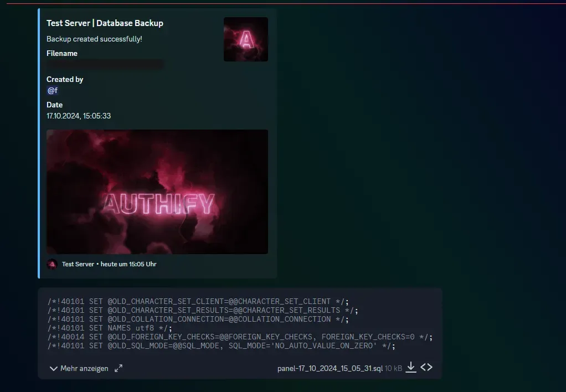566x392 pixels.
Task: Click the heute um 15:05 Uhr timestamp
Action: (128, 264)
